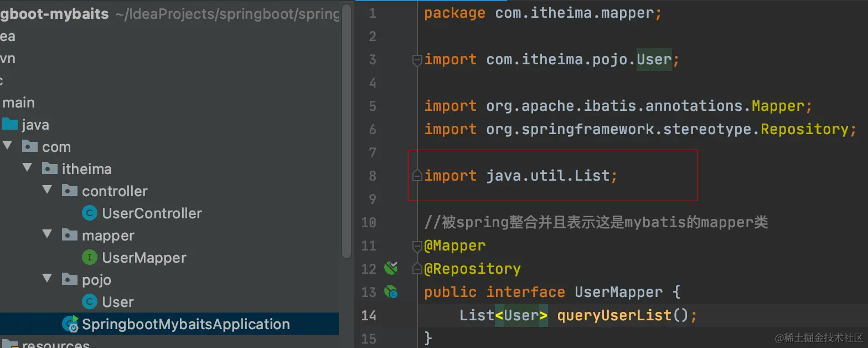Click the UserMapper interface name in code

618,292
